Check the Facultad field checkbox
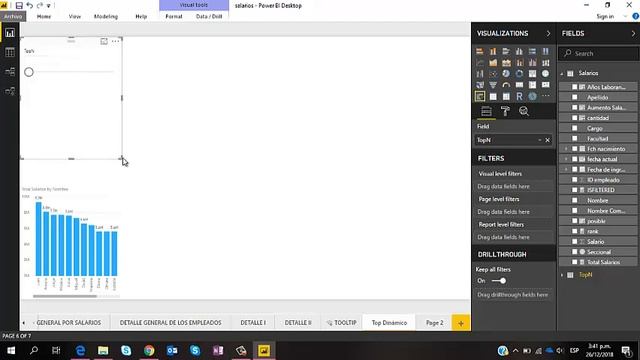 pyautogui.click(x=575, y=138)
